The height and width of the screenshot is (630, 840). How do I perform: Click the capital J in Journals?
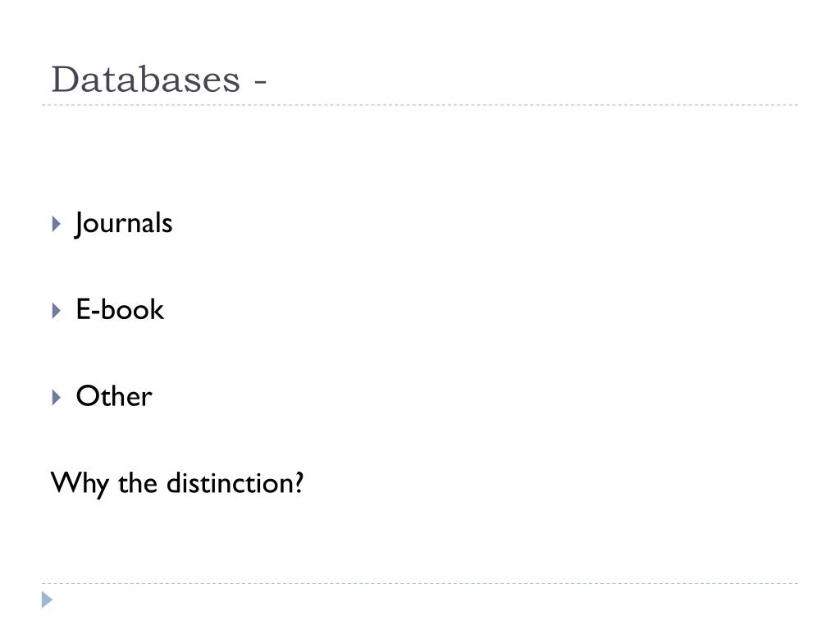click(x=80, y=224)
